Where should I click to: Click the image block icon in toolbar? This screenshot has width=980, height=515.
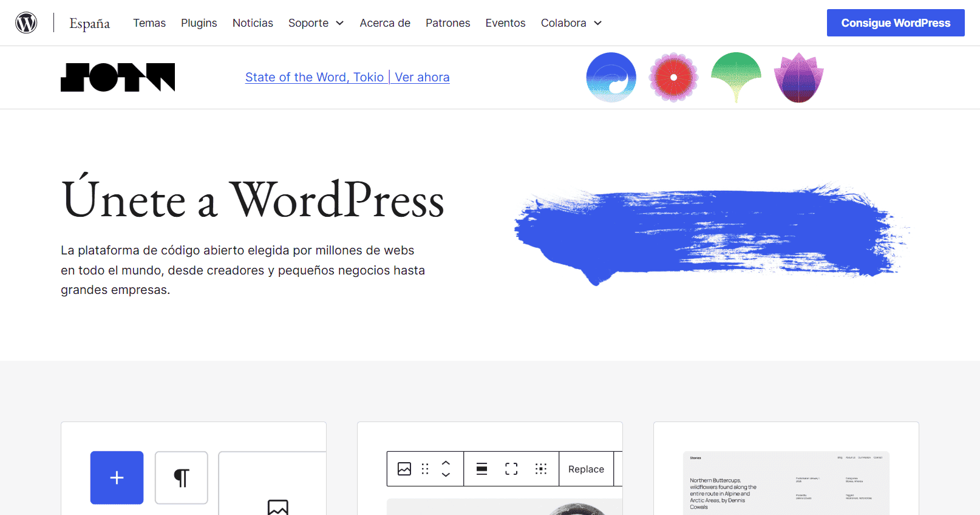pyautogui.click(x=404, y=469)
